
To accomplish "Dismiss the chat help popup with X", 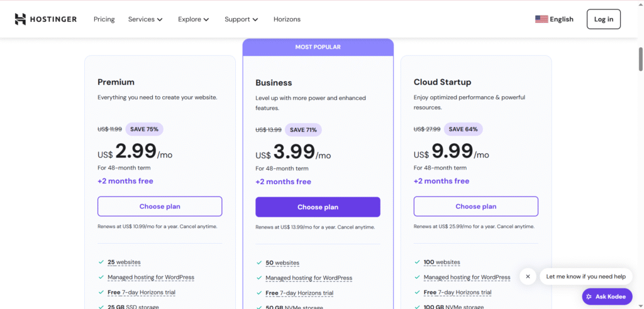I will coord(528,276).
